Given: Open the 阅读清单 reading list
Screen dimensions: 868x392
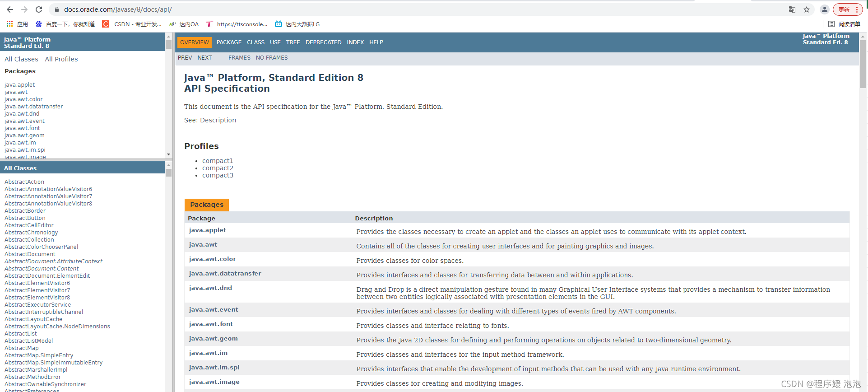Looking at the screenshot, I should tap(844, 24).
